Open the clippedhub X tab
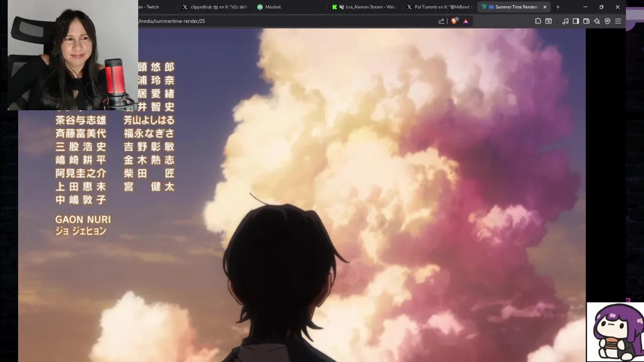This screenshot has width=644, height=362. (x=215, y=7)
